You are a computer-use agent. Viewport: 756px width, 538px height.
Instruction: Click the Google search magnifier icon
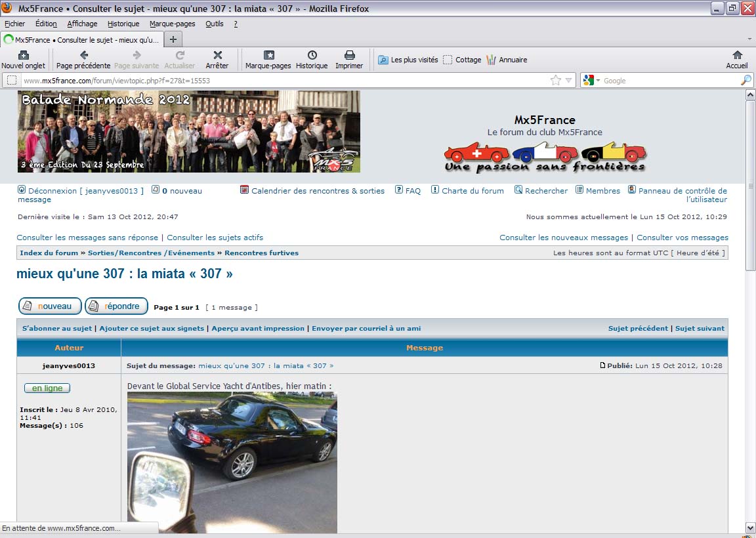745,81
